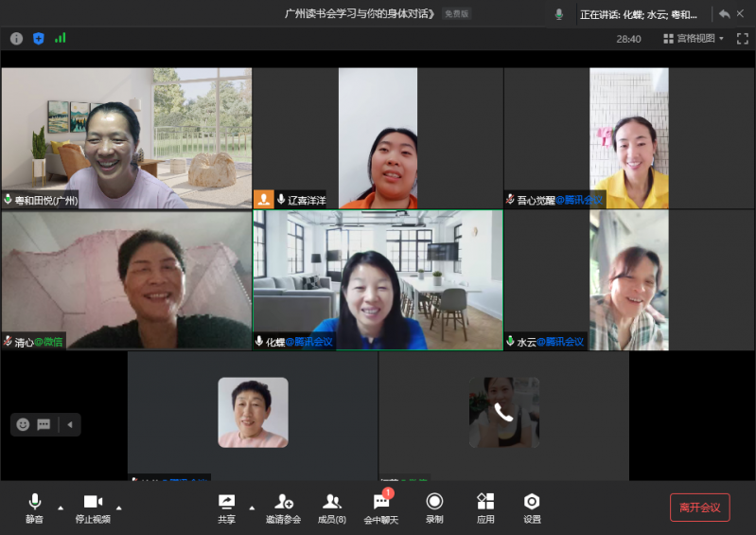
Task: Click the blue security shield icon
Action: [39, 39]
